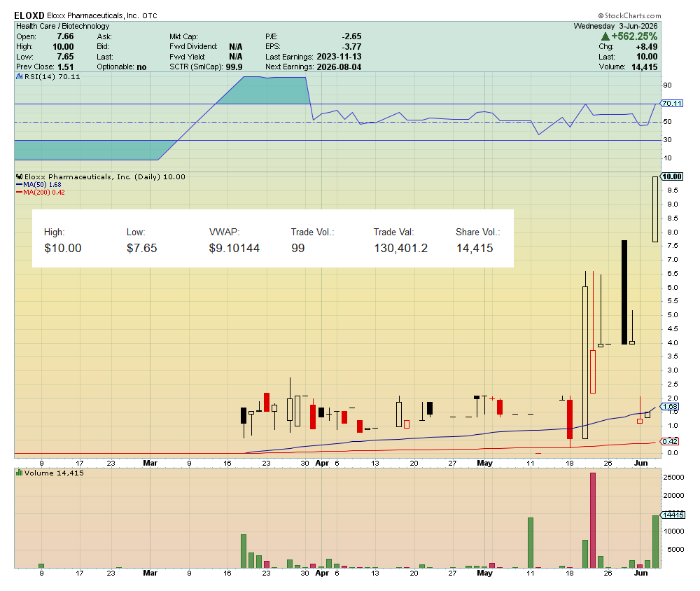Viewport: 700px width, 591px height.
Task: Click the volume bars icon beside Volume 14,415
Action: point(19,473)
